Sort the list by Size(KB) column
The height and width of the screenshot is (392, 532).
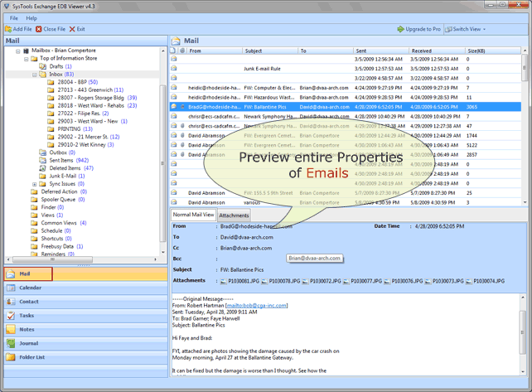click(x=493, y=51)
